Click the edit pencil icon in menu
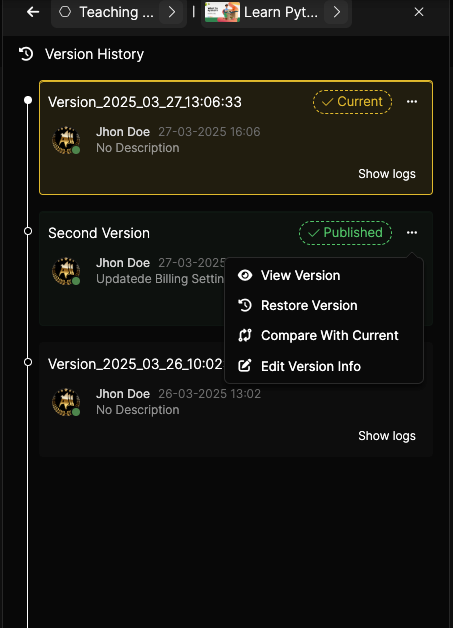This screenshot has width=453, height=628. click(x=245, y=366)
